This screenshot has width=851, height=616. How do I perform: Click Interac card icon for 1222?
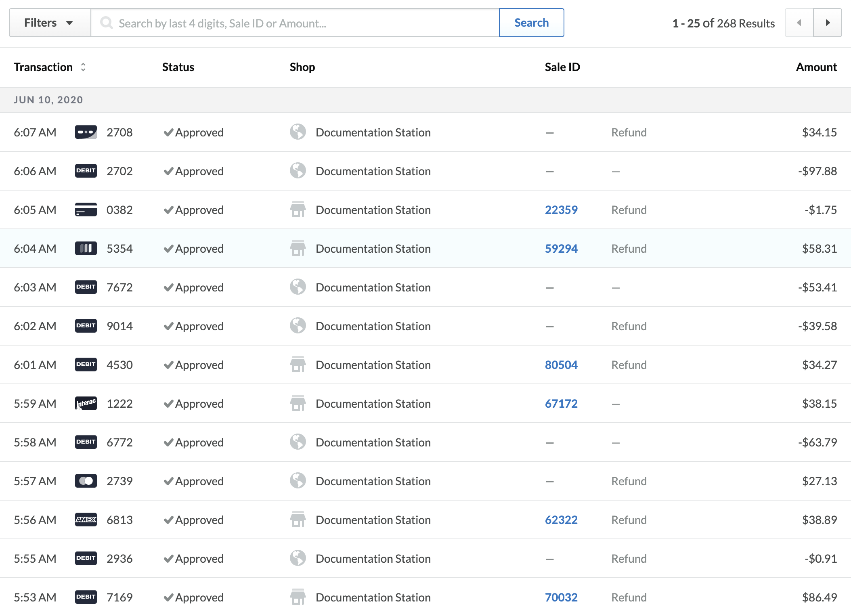[x=86, y=403]
